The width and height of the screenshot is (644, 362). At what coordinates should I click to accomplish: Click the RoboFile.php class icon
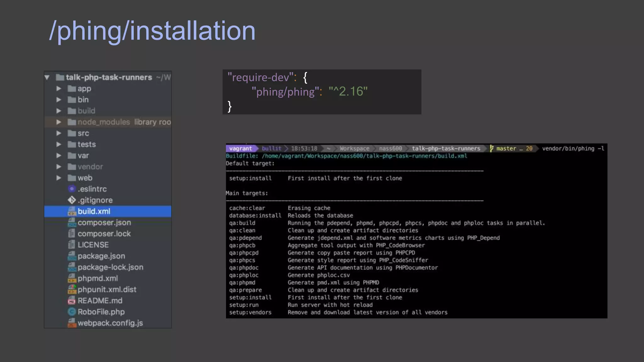(x=72, y=312)
